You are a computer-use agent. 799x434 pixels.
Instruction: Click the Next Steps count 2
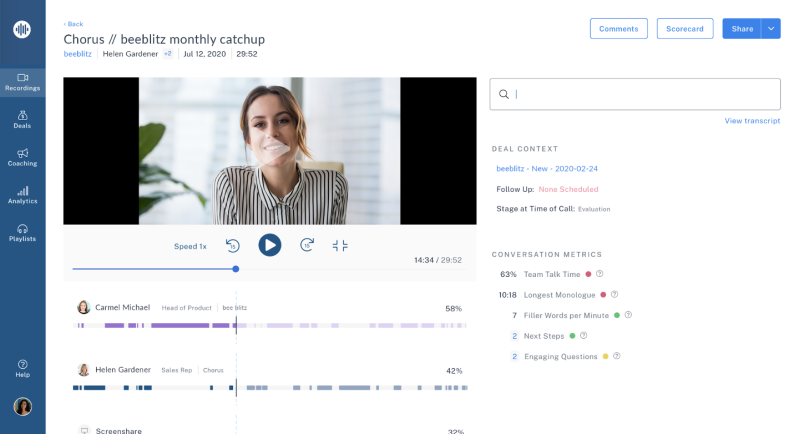point(515,336)
